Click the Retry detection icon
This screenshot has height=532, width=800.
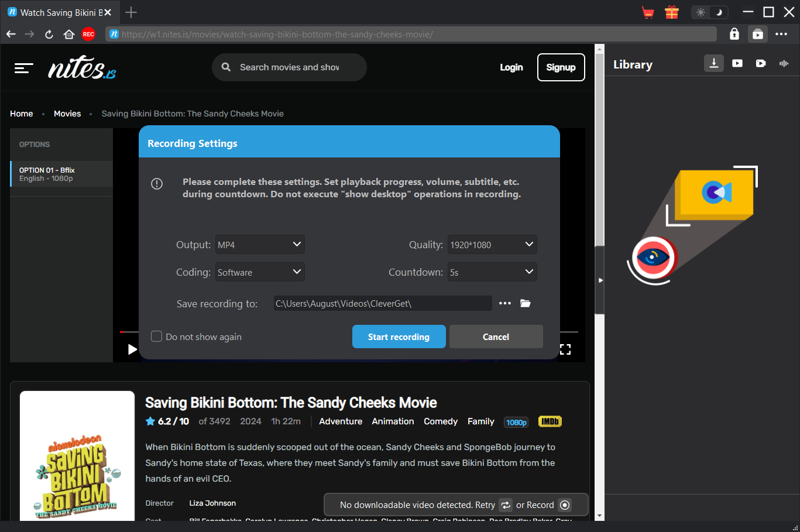506,505
